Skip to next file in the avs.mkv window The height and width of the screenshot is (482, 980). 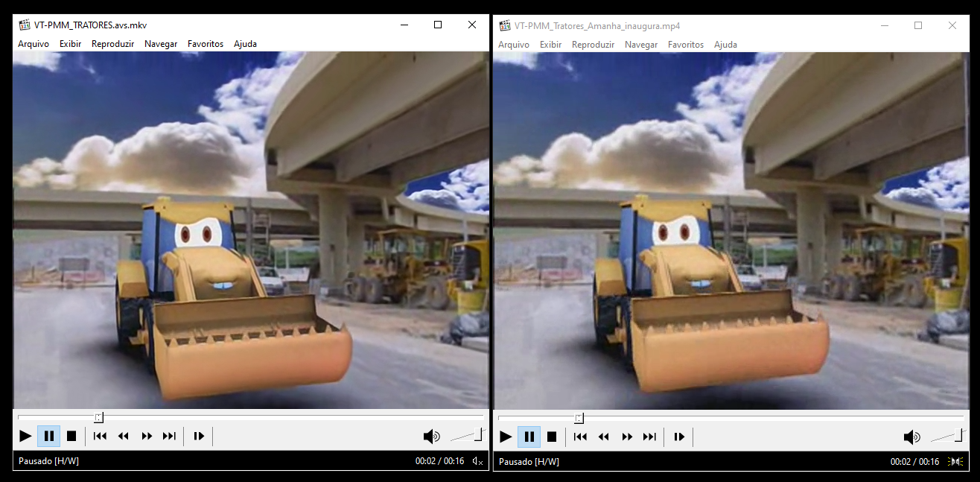click(169, 436)
